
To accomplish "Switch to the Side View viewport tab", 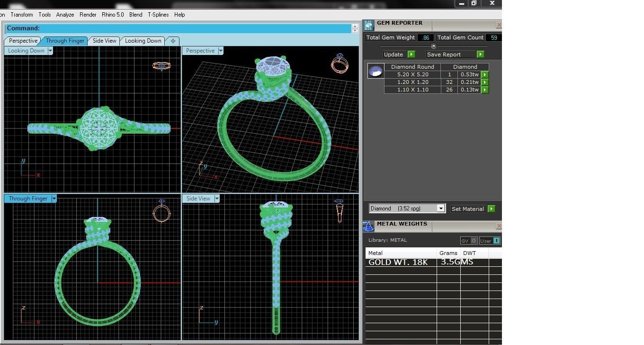I will [104, 41].
